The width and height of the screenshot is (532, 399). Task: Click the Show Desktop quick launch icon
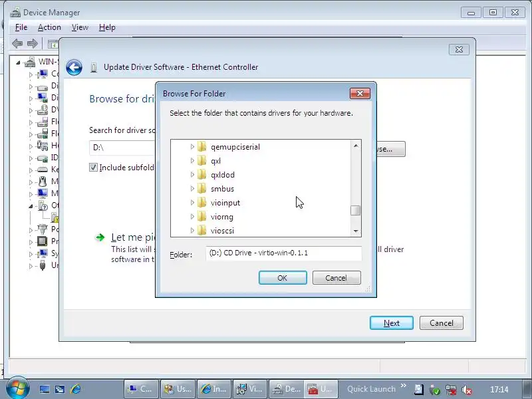pyautogui.click(x=45, y=389)
